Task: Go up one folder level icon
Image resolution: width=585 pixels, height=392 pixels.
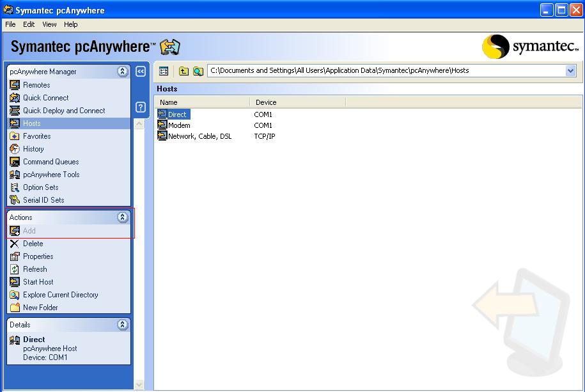Action: [x=183, y=71]
